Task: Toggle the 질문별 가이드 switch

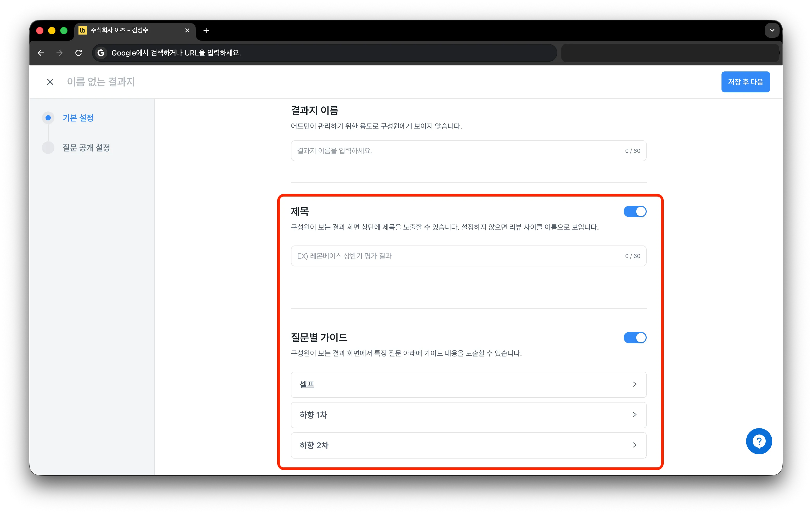Action: coord(635,338)
